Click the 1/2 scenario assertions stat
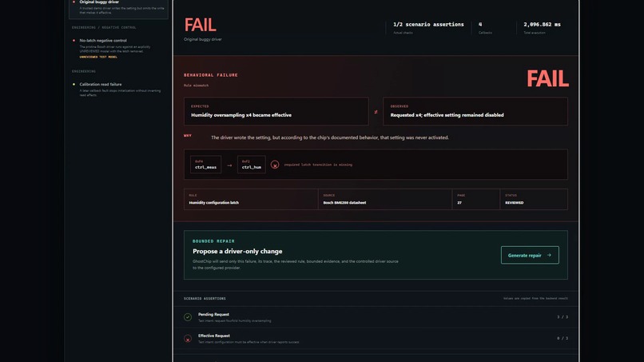 pyautogui.click(x=428, y=25)
